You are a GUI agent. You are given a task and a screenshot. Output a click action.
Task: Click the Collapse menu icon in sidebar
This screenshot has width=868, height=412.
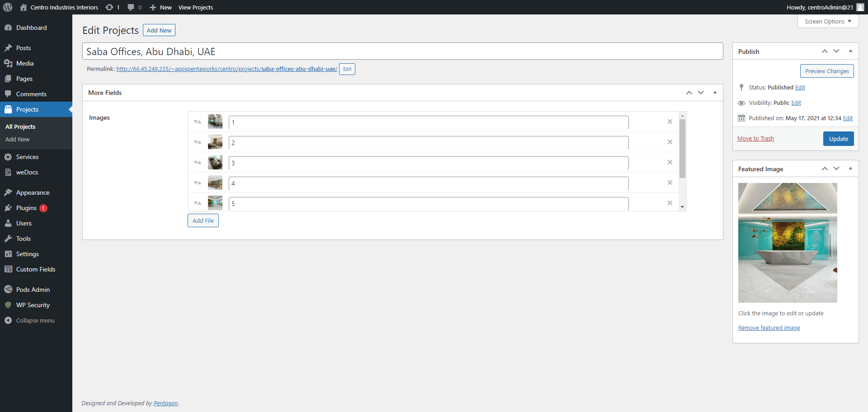click(x=8, y=320)
